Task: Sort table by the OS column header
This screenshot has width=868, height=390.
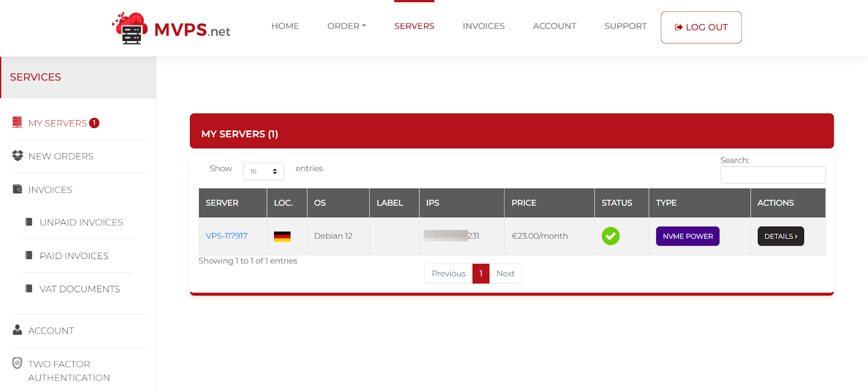Action: (x=339, y=203)
